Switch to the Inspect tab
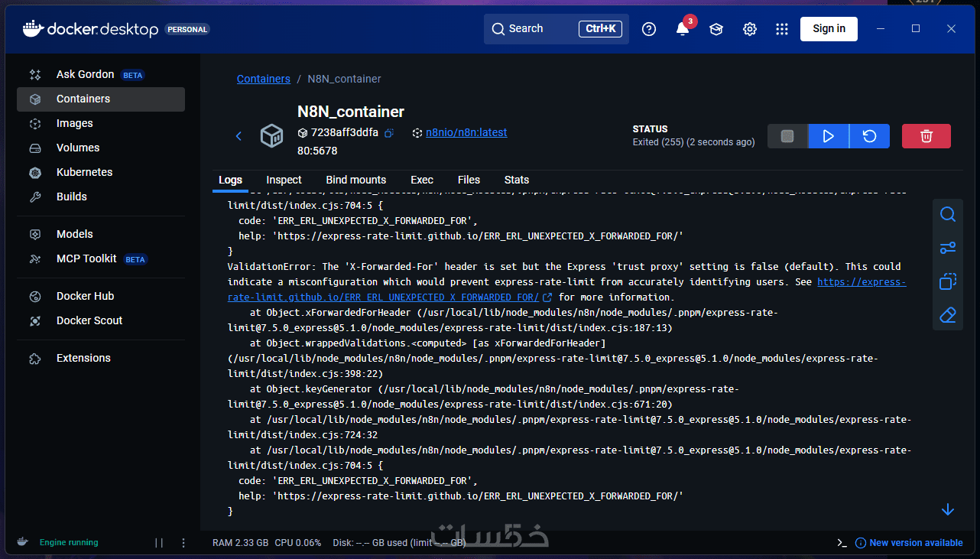This screenshot has width=980, height=559. [x=284, y=180]
